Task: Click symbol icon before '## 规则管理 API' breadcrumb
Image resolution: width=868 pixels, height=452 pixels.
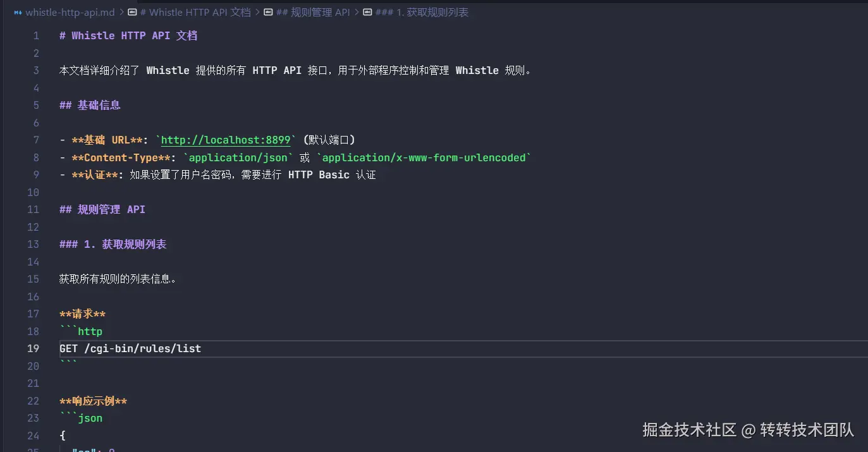Action: (268, 13)
